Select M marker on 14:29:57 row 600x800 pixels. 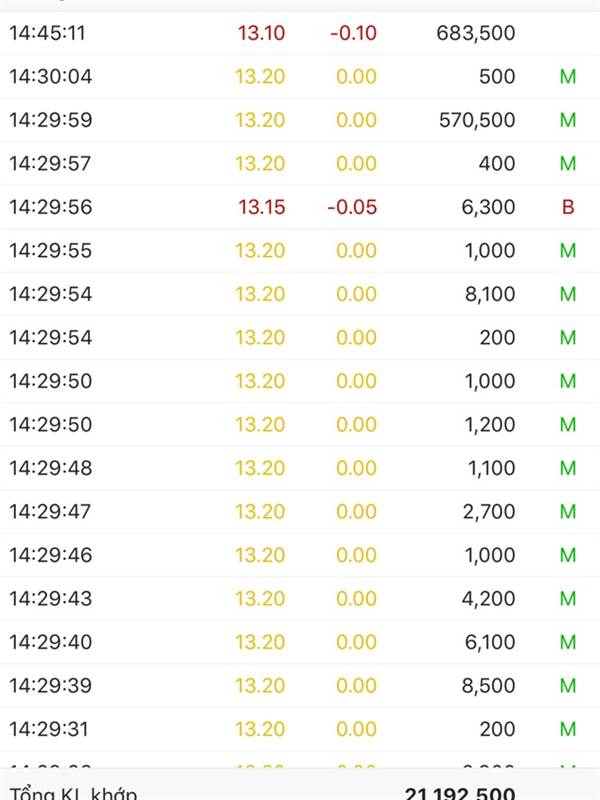coord(568,164)
